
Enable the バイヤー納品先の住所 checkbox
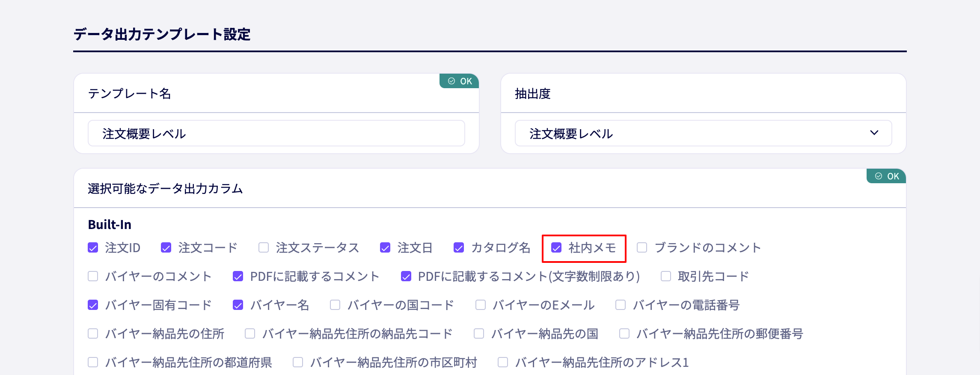(x=93, y=334)
